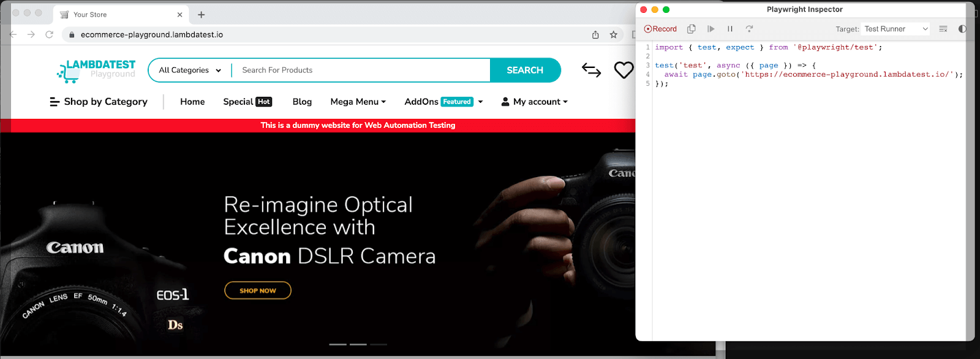980x359 pixels.
Task: Focus the Search For Products field
Action: tap(361, 70)
